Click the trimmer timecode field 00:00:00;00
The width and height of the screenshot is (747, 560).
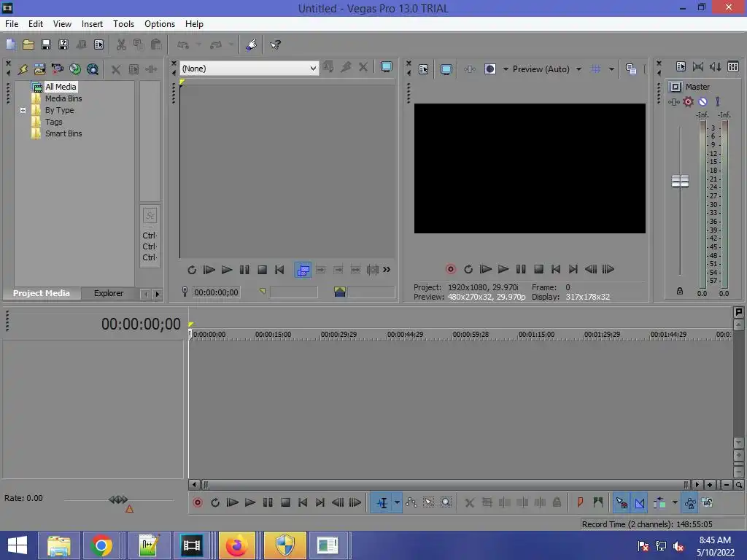coord(216,292)
